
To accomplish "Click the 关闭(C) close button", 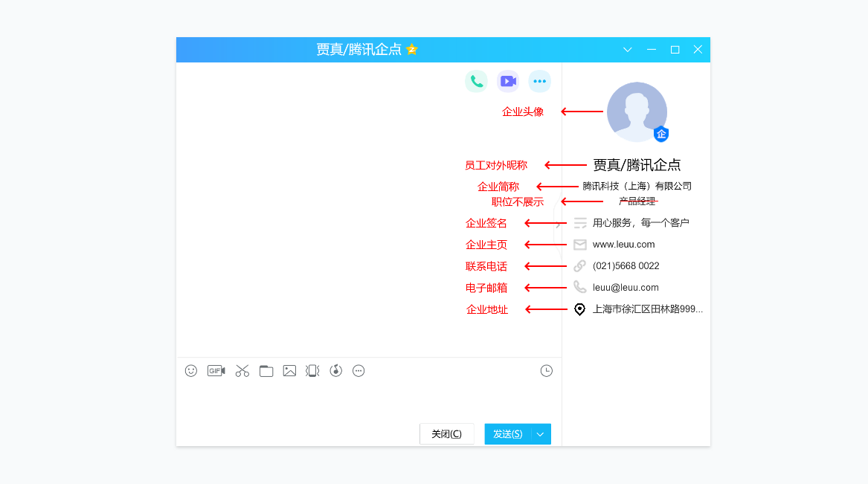I will coord(447,434).
